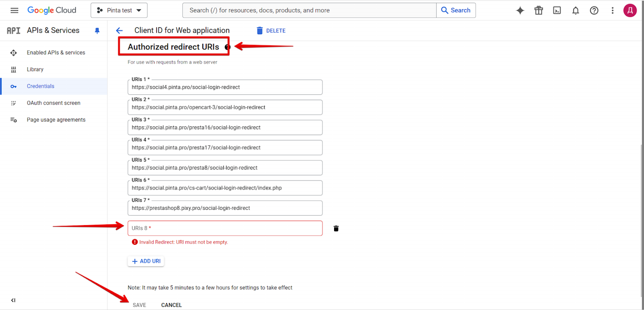Screen dimensions: 644x310
Task: Open the gift free trial icon
Action: coord(539,10)
